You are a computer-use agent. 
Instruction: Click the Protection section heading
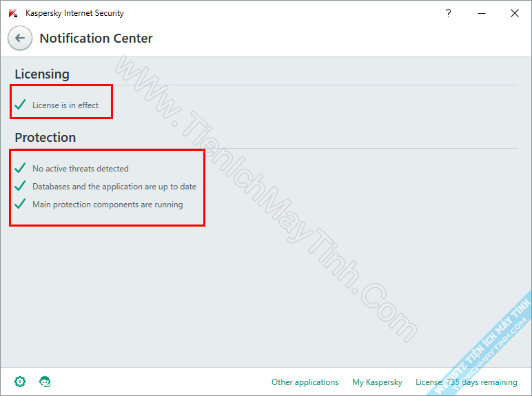[x=45, y=137]
